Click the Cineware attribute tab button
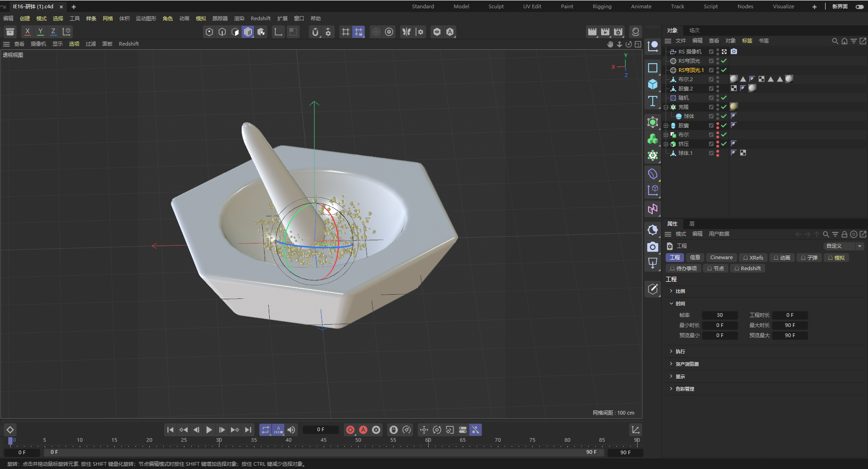Screen dimensions: 868x469 (721, 258)
